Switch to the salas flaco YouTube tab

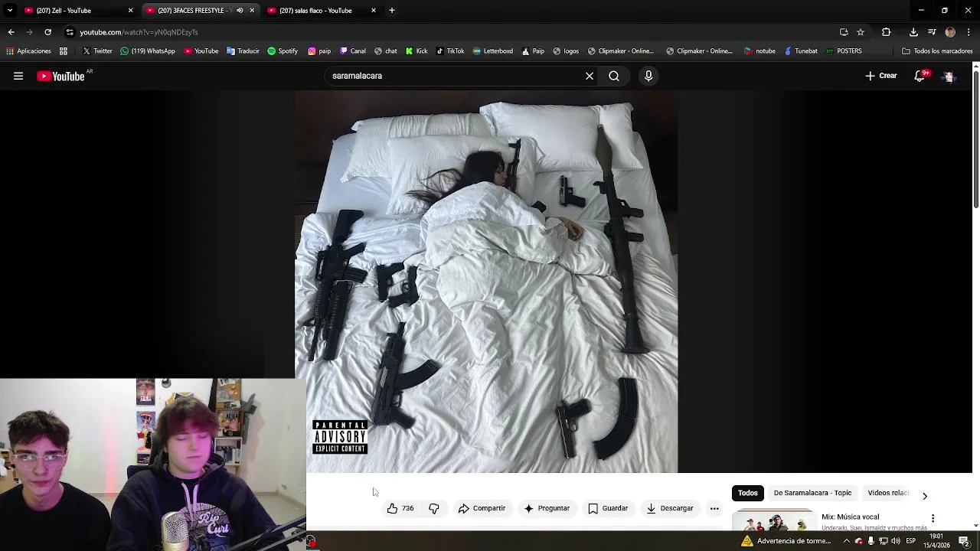pyautogui.click(x=322, y=11)
